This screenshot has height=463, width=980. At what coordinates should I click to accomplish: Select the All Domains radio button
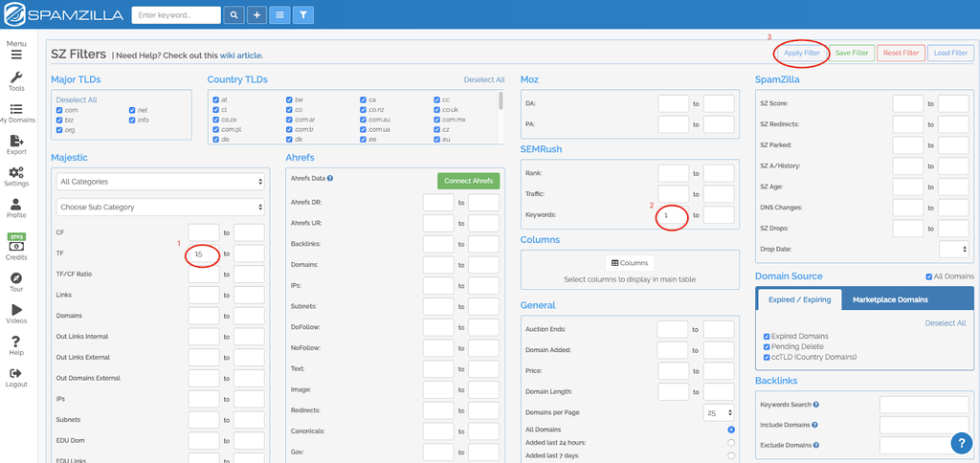[x=731, y=430]
